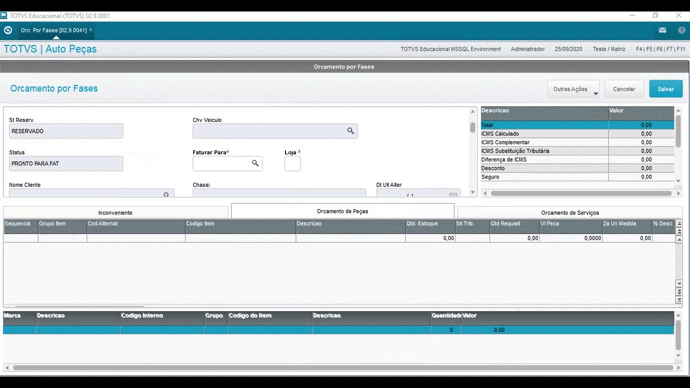Click F4 | F5 | F6 | F7 | F11 shortcuts text
This screenshot has height=388, width=690.
(660, 49)
